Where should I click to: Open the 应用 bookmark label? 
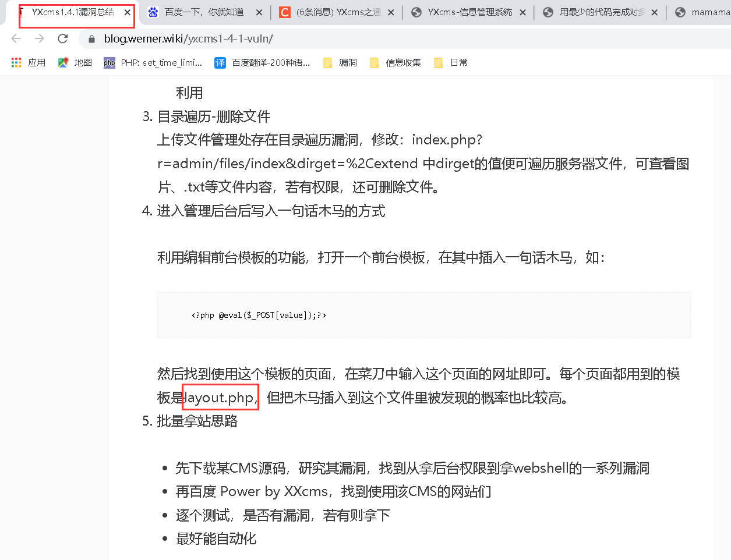tap(37, 62)
